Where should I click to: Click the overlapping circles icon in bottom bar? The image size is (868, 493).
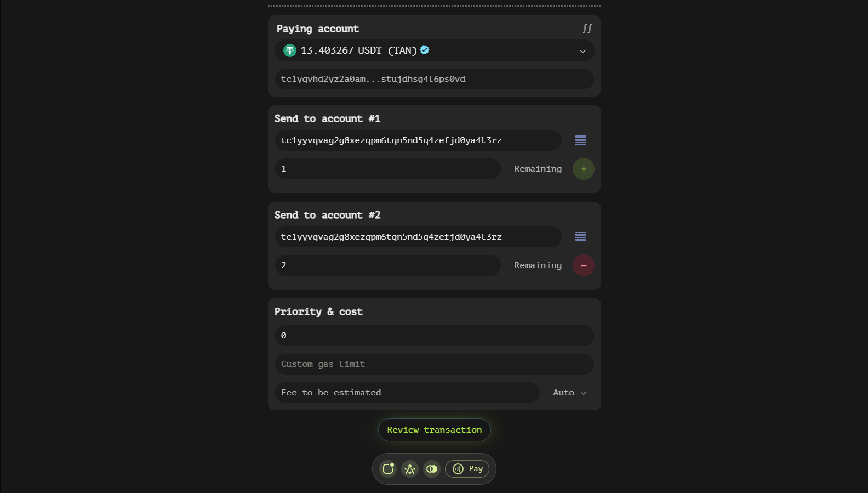432,469
